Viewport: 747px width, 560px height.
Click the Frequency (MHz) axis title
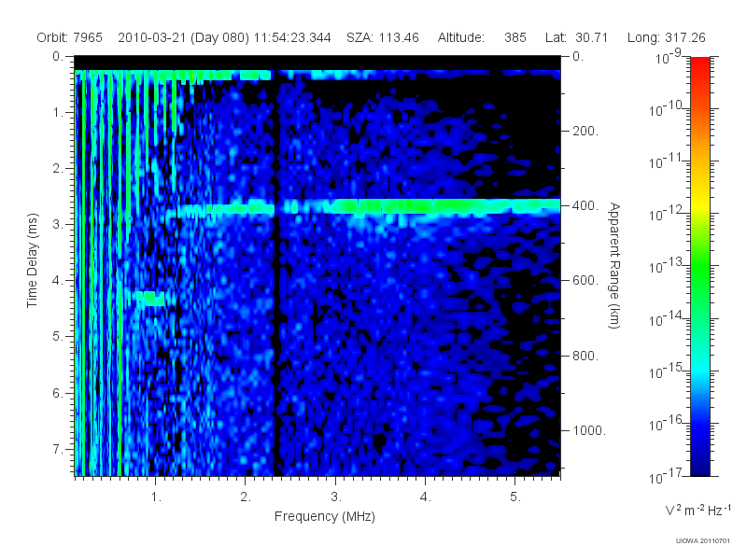tap(325, 516)
